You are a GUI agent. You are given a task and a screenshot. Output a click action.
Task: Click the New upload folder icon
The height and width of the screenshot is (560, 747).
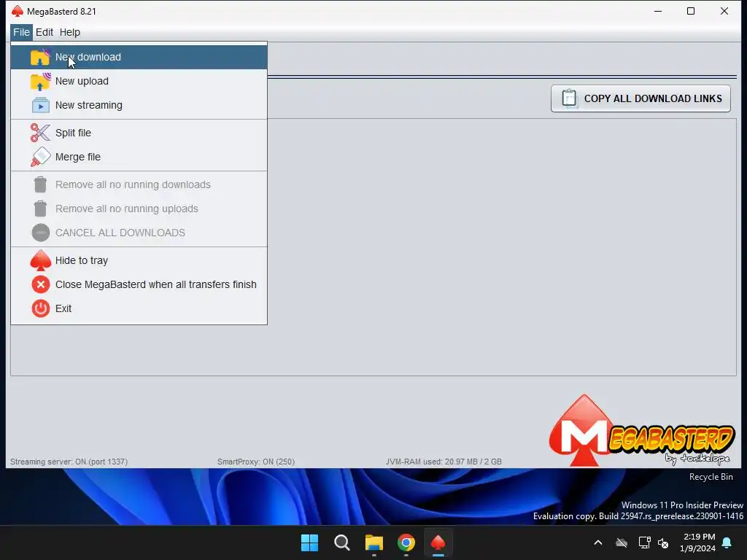click(x=40, y=81)
